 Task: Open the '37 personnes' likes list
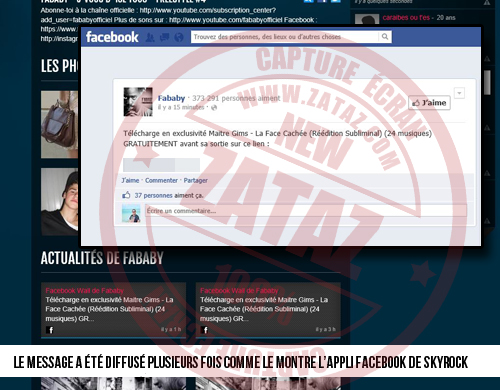pos(153,195)
